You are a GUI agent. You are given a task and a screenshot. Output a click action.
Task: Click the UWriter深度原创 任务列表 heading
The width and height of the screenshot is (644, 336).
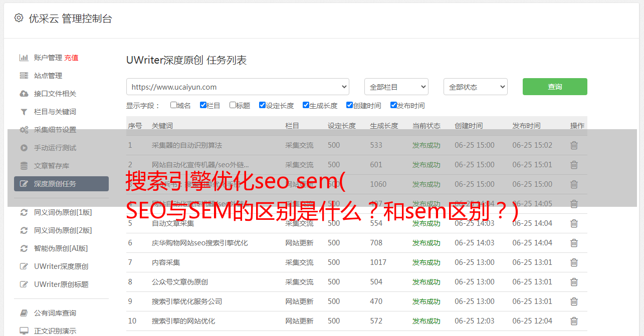(x=186, y=60)
